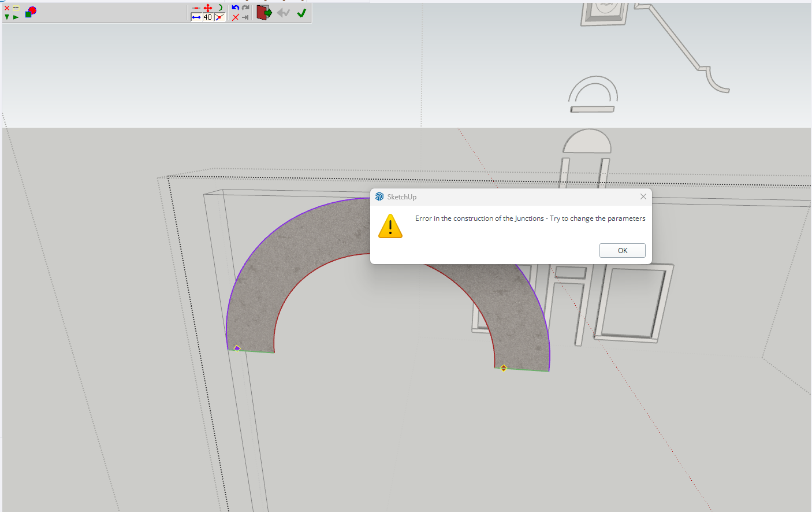Click the red X icon at toolbar's left
Viewport: 812px width, 512px height.
pyautogui.click(x=7, y=8)
